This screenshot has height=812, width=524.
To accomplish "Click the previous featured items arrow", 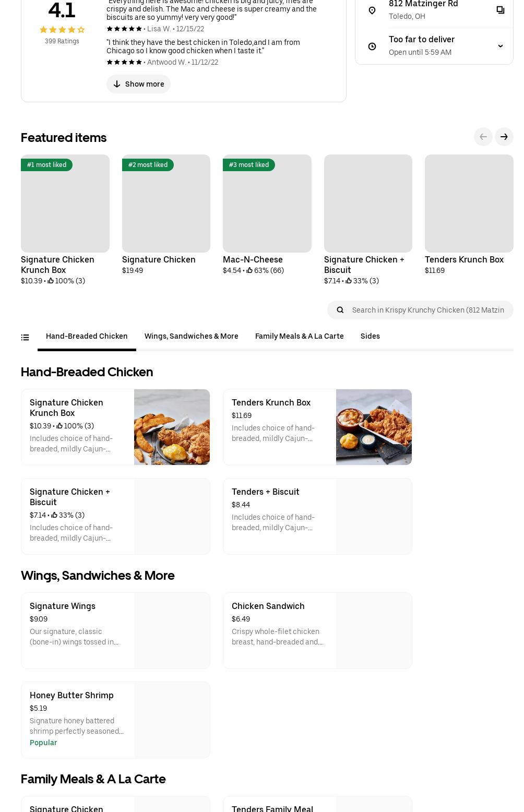I will pyautogui.click(x=483, y=137).
